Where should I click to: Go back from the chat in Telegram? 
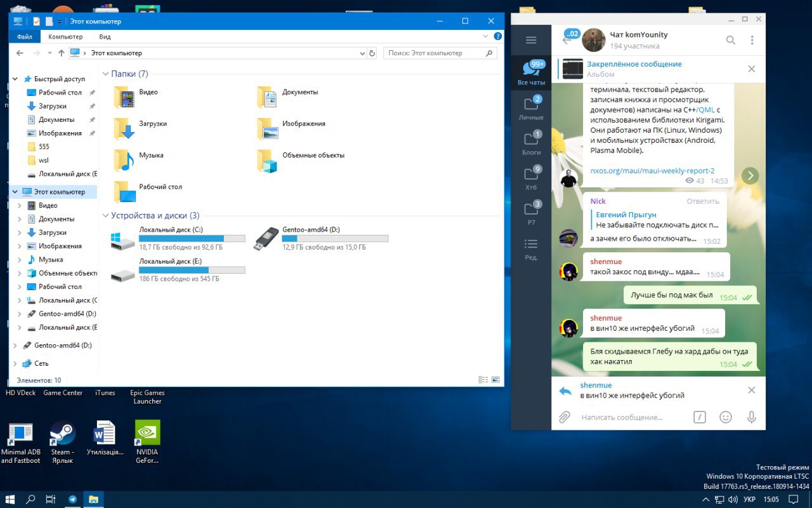click(566, 40)
